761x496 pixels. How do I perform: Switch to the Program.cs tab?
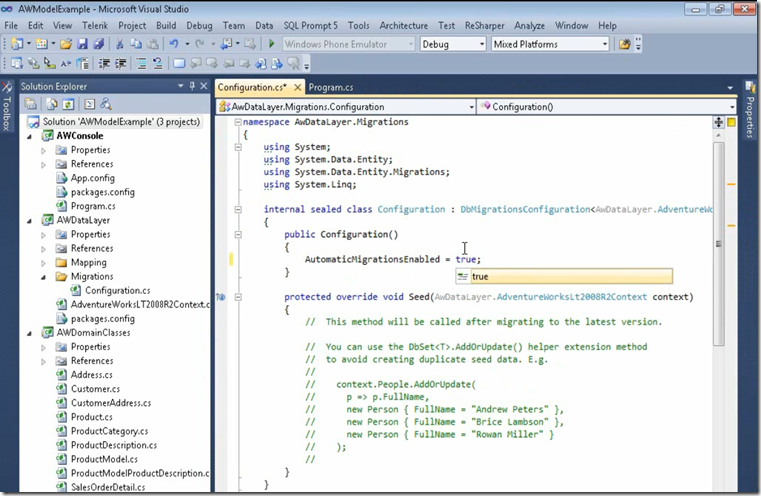331,87
